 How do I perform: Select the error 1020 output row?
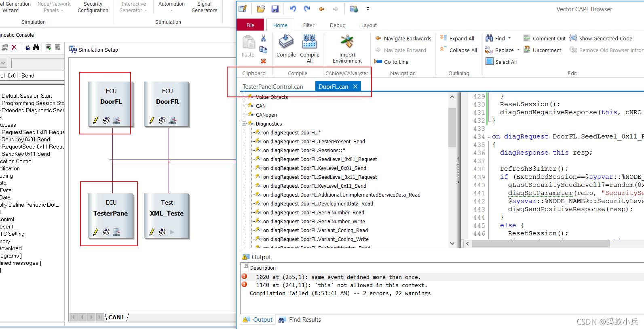(442, 277)
